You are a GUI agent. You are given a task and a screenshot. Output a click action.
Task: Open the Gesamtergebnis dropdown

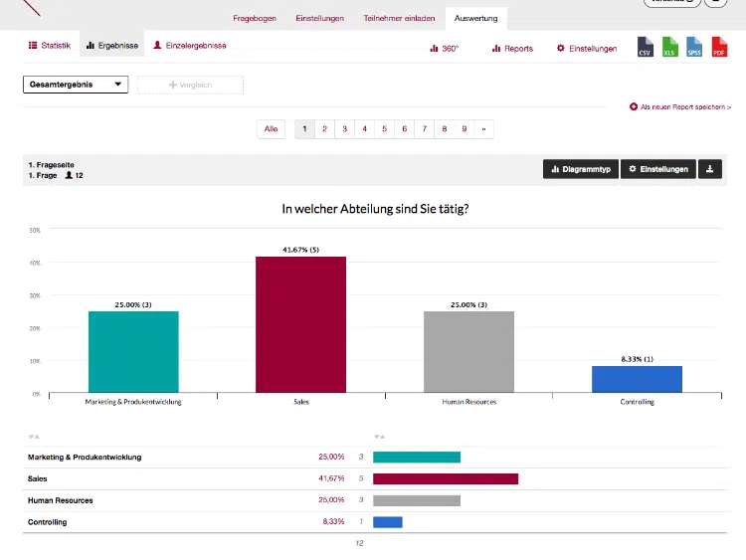click(x=76, y=85)
